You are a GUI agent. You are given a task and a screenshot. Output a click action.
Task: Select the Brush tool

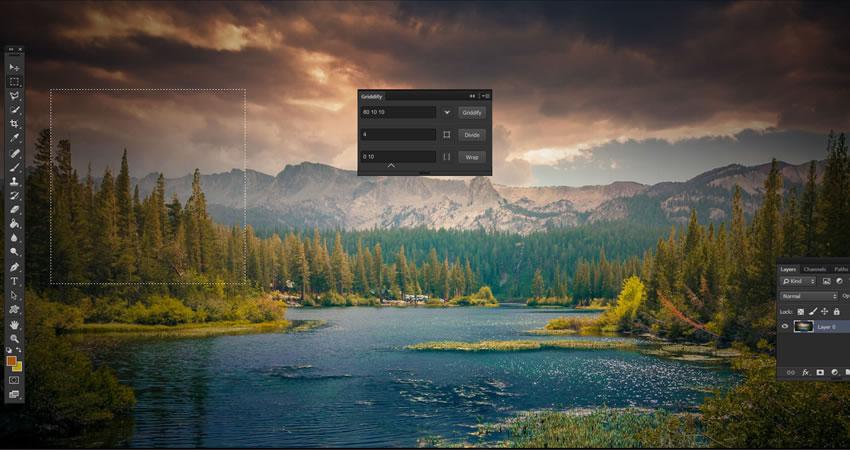[x=14, y=168]
